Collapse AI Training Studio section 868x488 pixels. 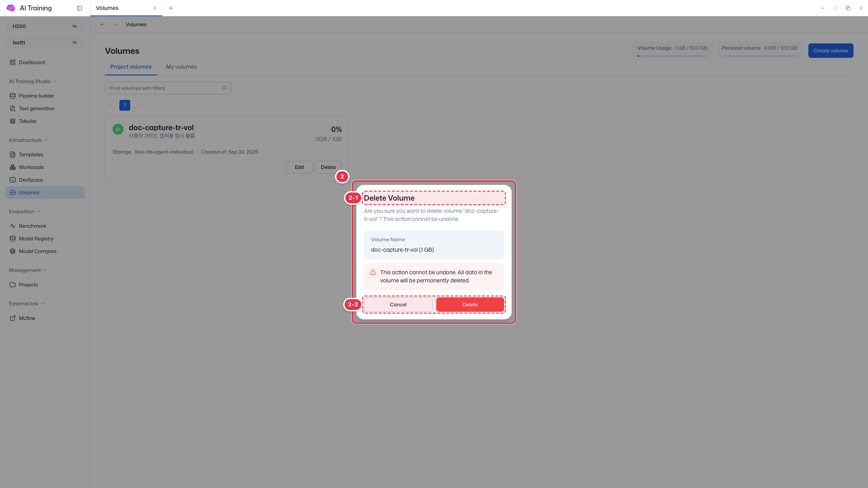pos(33,81)
